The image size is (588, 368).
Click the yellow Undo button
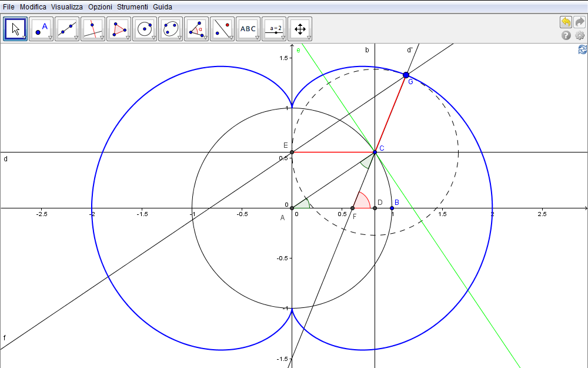[566, 22]
